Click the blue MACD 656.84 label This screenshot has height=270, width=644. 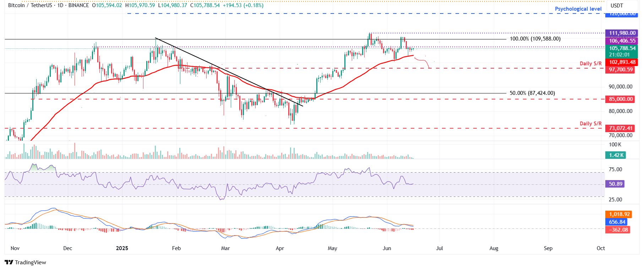pyautogui.click(x=617, y=222)
